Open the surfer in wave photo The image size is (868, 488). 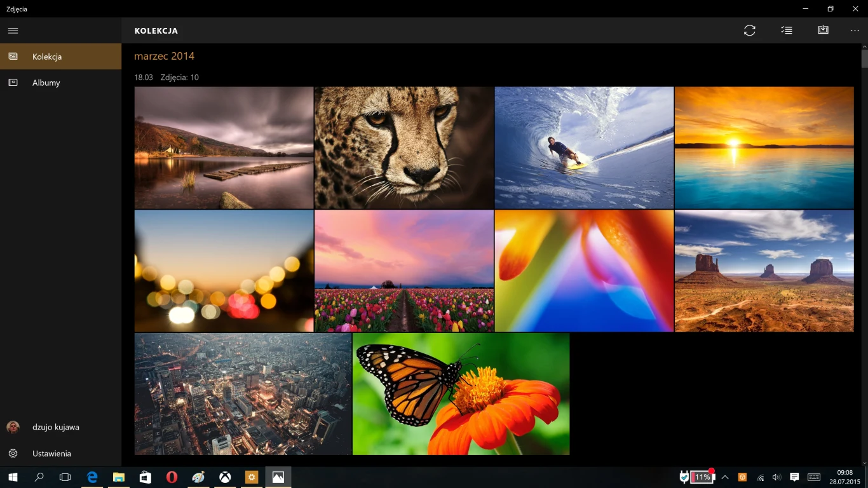pyautogui.click(x=584, y=147)
